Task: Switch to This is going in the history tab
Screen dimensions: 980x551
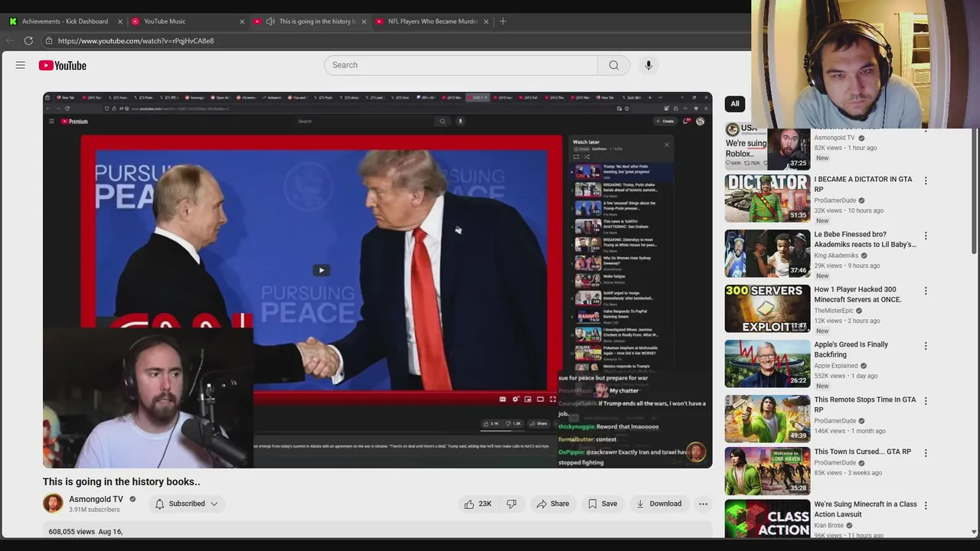Action: point(310,21)
